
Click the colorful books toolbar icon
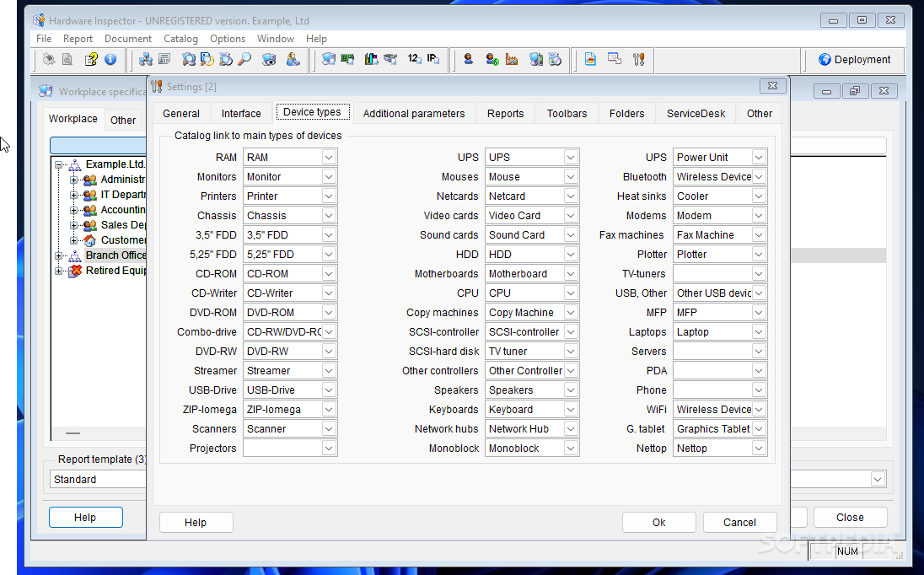(x=371, y=60)
